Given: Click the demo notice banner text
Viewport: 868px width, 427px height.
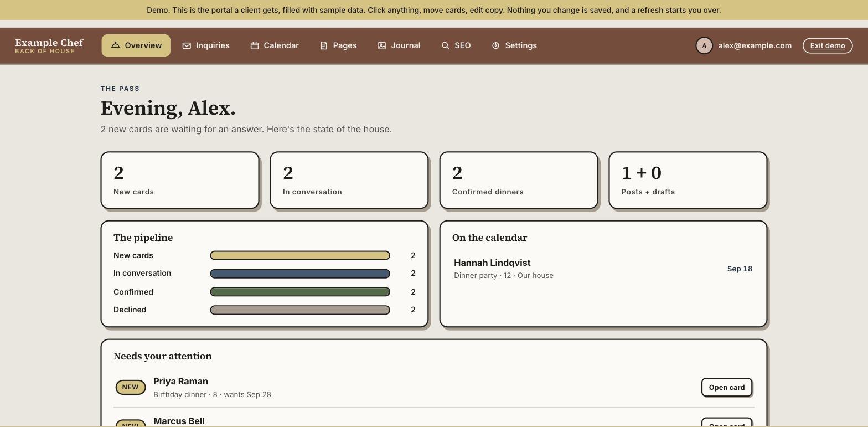Looking at the screenshot, I should [434, 10].
